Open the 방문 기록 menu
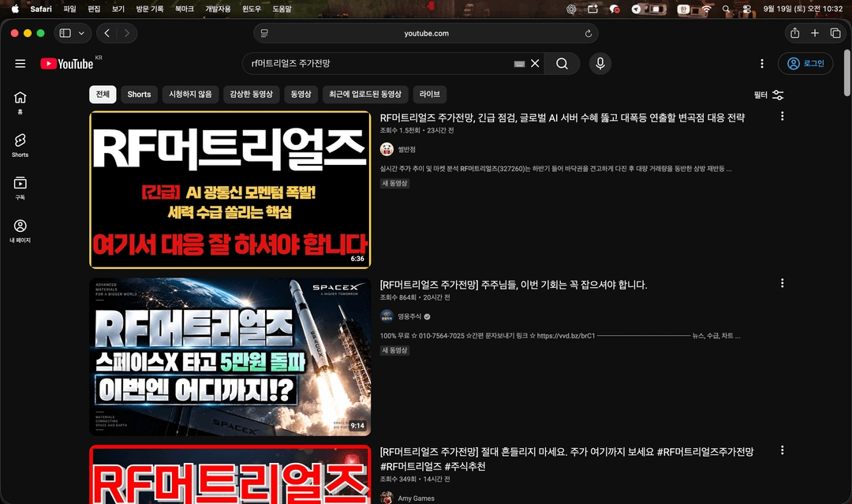 click(149, 9)
